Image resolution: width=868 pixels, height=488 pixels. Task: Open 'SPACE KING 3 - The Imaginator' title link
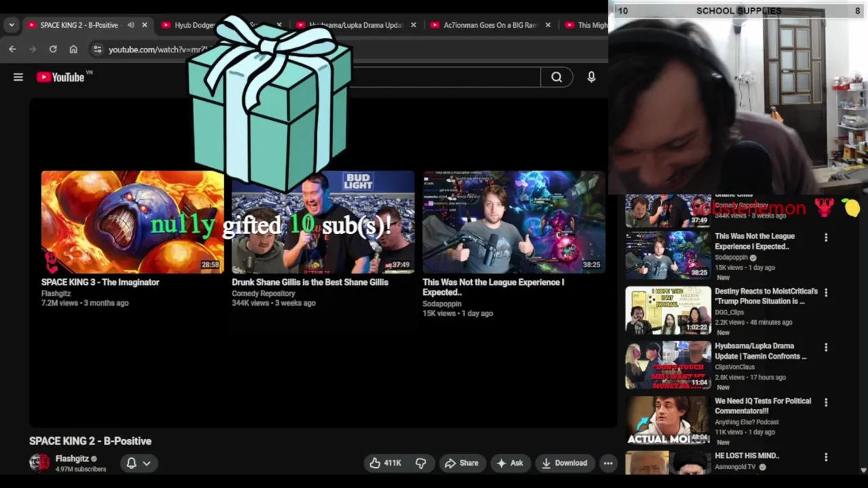pos(100,282)
